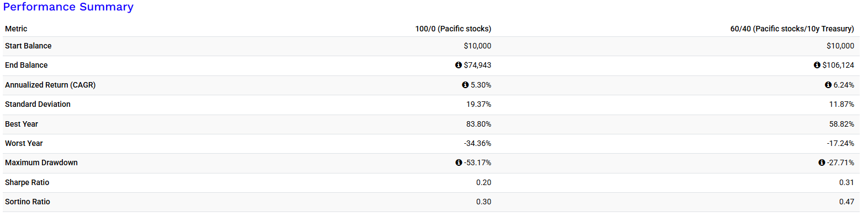Click info icon next to 6.24% CAGR
The height and width of the screenshot is (217, 868).
point(828,85)
